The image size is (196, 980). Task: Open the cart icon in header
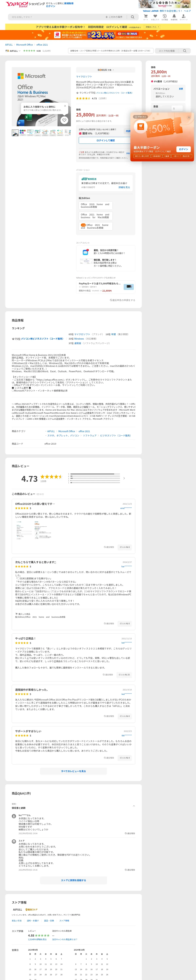pyautogui.click(x=145, y=17)
